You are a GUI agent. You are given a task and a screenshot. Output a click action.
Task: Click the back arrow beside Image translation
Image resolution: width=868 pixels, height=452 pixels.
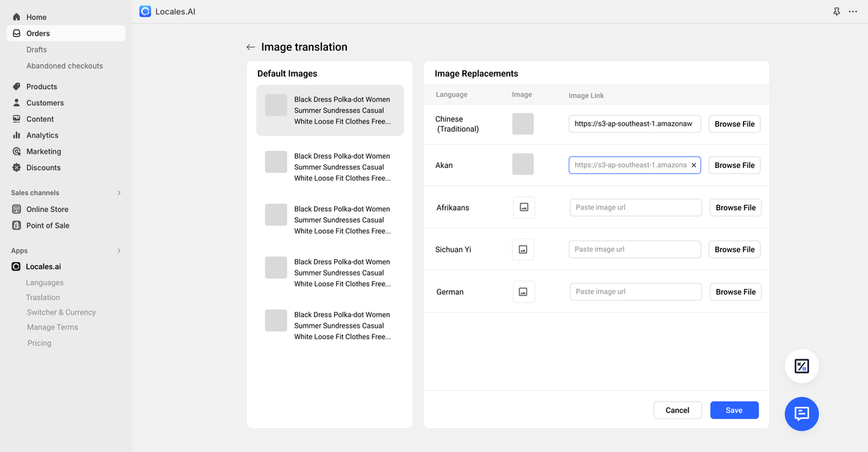250,47
